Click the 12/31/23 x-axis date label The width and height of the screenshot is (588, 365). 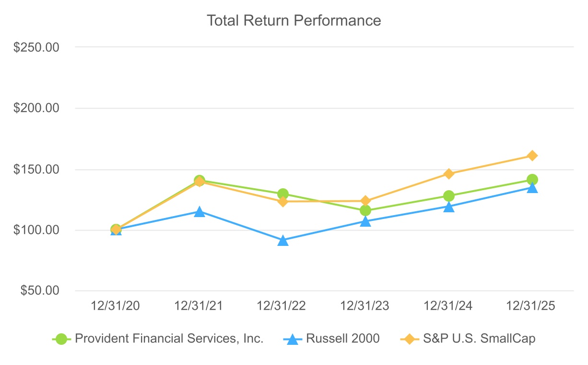point(365,306)
